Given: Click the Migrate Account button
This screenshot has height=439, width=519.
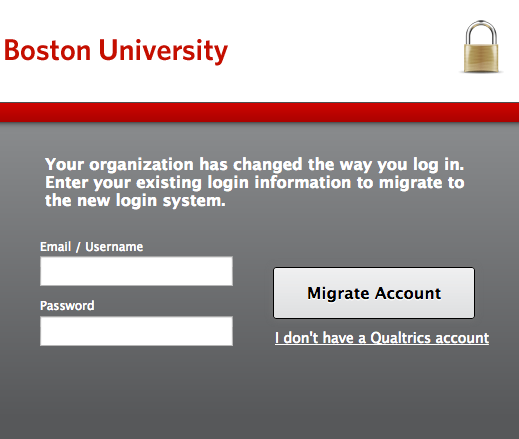Looking at the screenshot, I should coord(374,293).
